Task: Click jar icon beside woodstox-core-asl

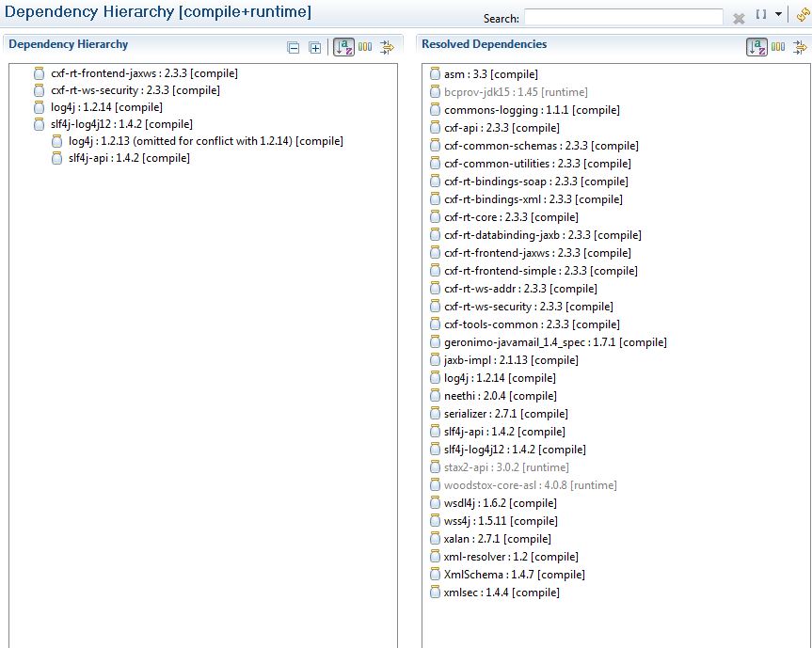Action: [435, 485]
